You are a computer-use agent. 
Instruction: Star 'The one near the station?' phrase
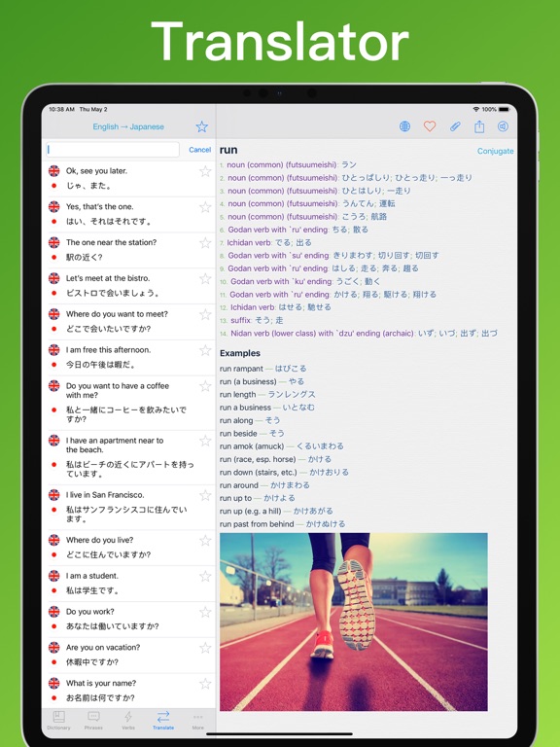(x=205, y=243)
